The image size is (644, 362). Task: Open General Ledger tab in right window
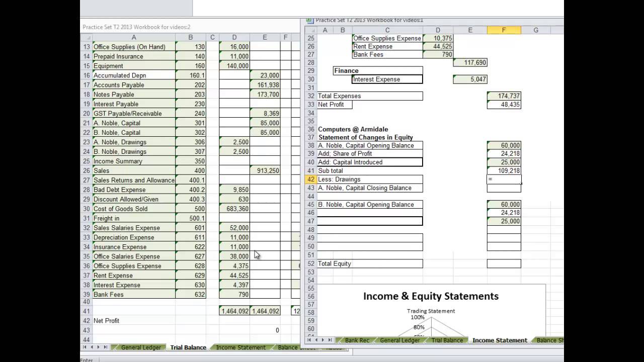coord(399,340)
